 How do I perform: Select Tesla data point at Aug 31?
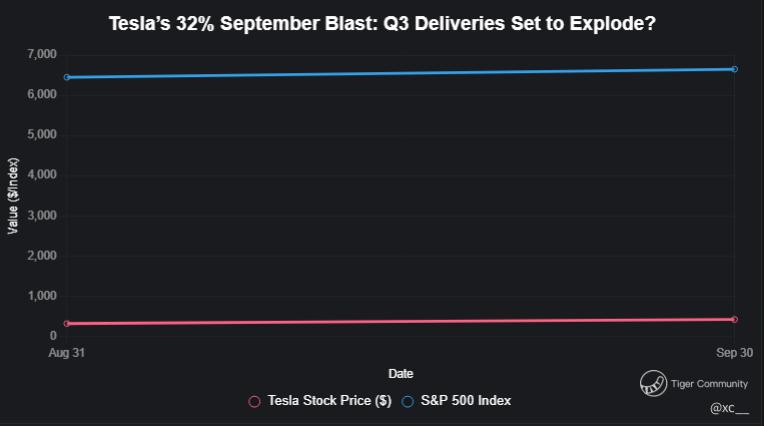(67, 323)
